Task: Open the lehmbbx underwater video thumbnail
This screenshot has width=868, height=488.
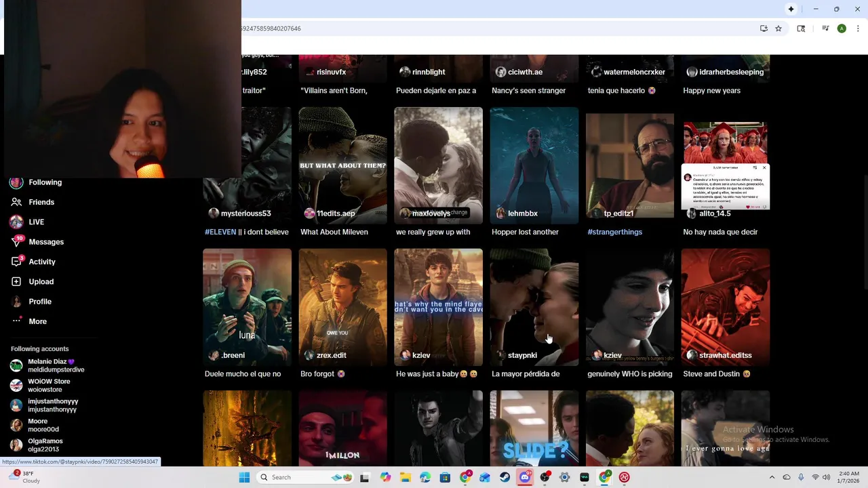Action: coord(534,165)
